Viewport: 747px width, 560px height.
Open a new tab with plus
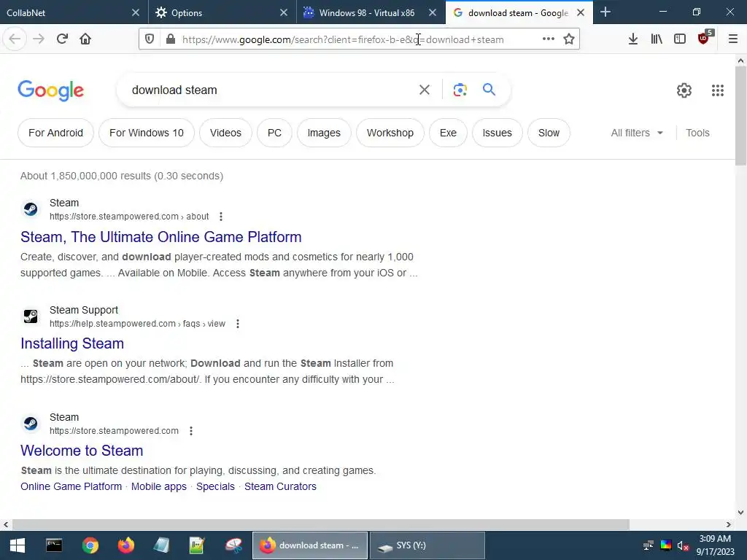(x=605, y=12)
